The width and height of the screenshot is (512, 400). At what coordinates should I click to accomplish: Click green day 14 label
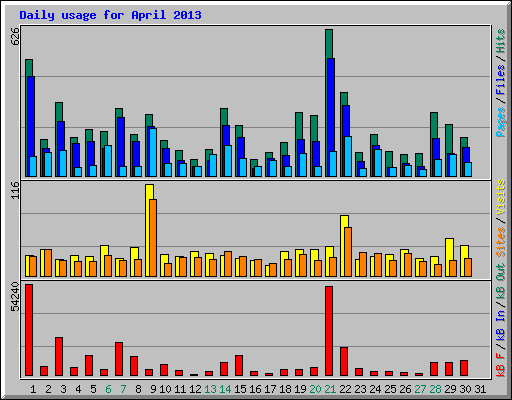(x=225, y=389)
